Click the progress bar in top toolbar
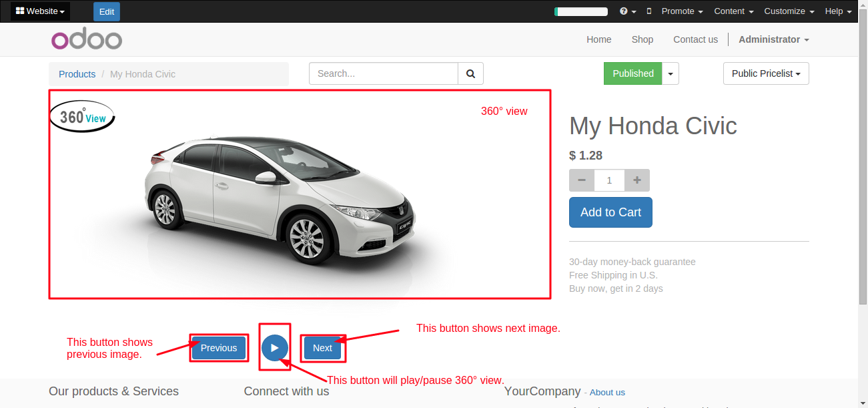Image resolution: width=868 pixels, height=408 pixels. tap(581, 11)
